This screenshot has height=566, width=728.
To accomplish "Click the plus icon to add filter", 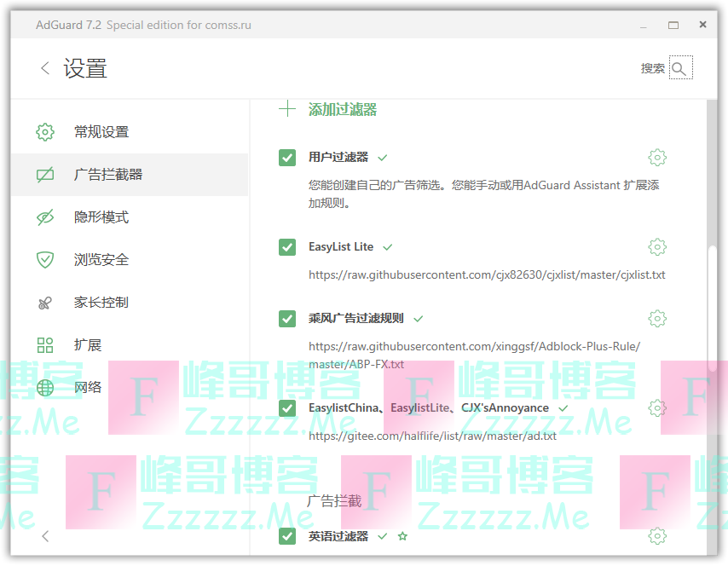I will point(287,109).
